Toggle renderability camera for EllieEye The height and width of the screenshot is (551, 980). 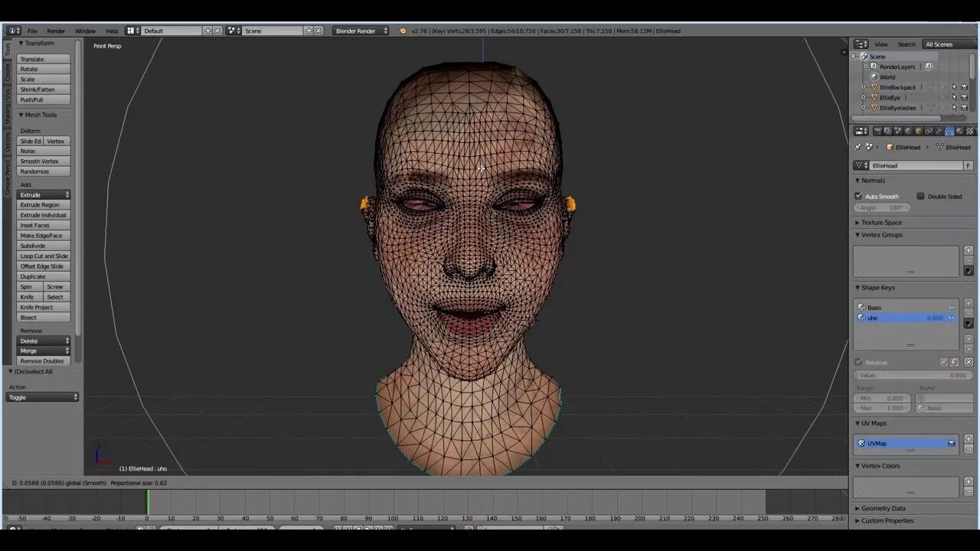964,97
